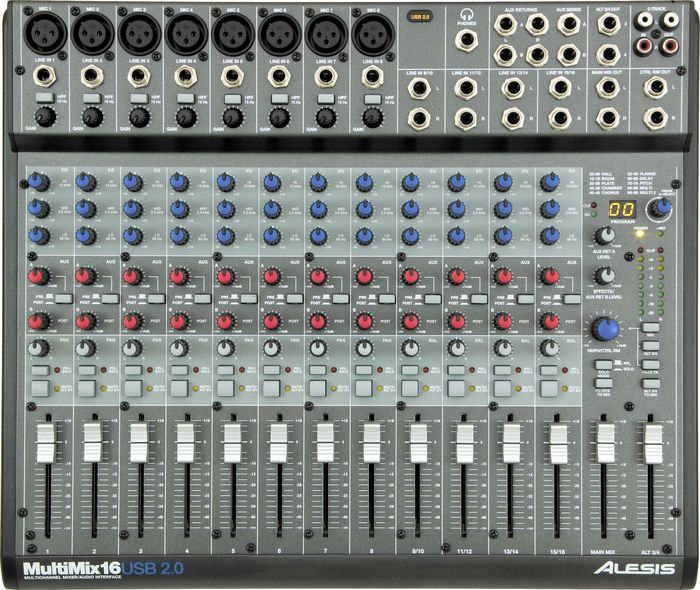Click the HDPH/CTRL RM blue level knob
This screenshot has width=700, height=590.
[x=605, y=330]
